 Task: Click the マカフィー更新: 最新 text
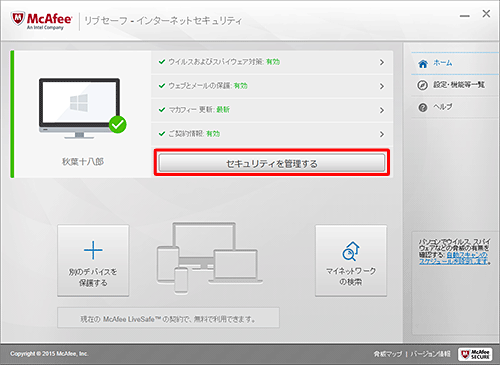tap(199, 110)
